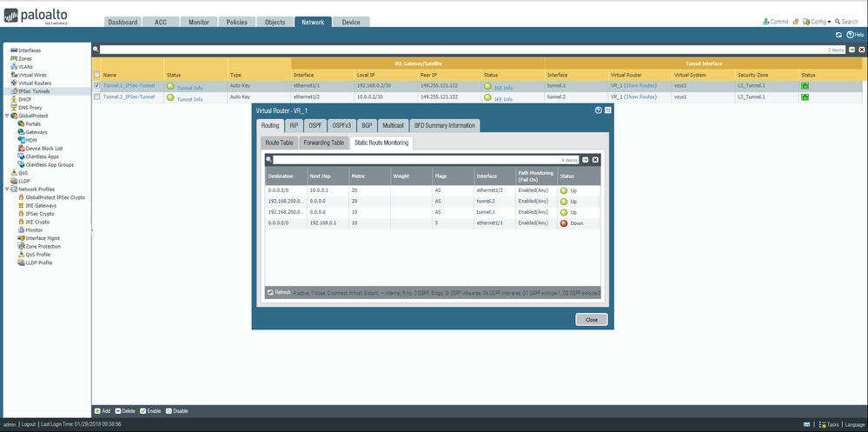
Task: Collapse the Network Profiles tree node
Action: [x=6, y=189]
